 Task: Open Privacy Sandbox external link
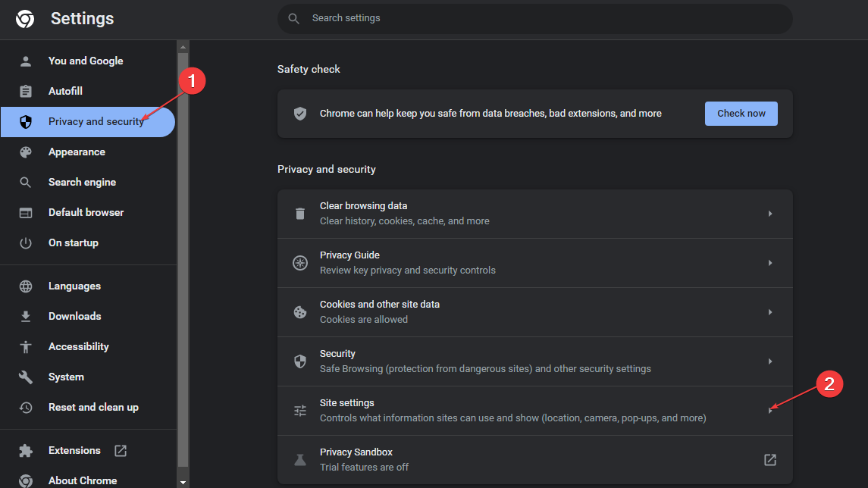pyautogui.click(x=770, y=460)
